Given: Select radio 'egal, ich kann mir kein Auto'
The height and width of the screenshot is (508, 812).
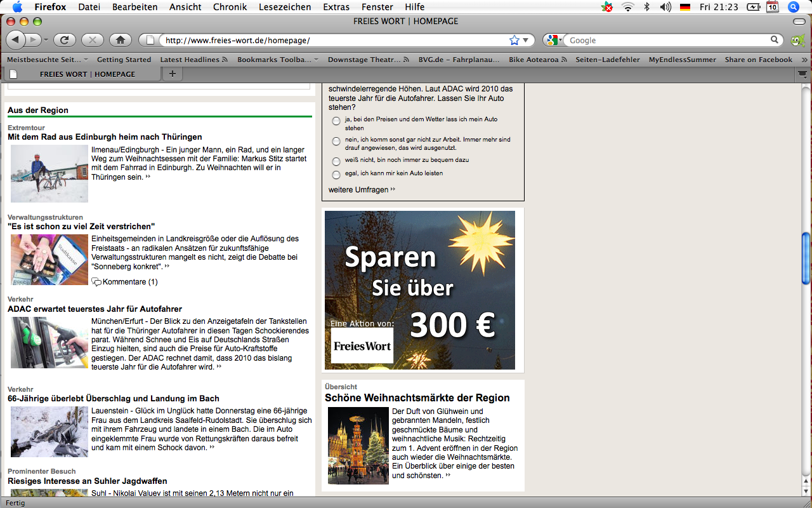Looking at the screenshot, I should pyautogui.click(x=336, y=175).
